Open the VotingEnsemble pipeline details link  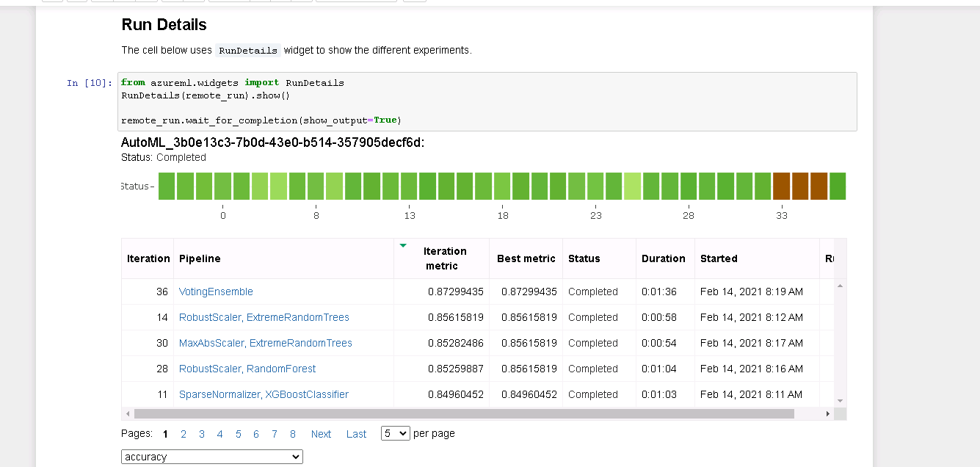coord(216,292)
